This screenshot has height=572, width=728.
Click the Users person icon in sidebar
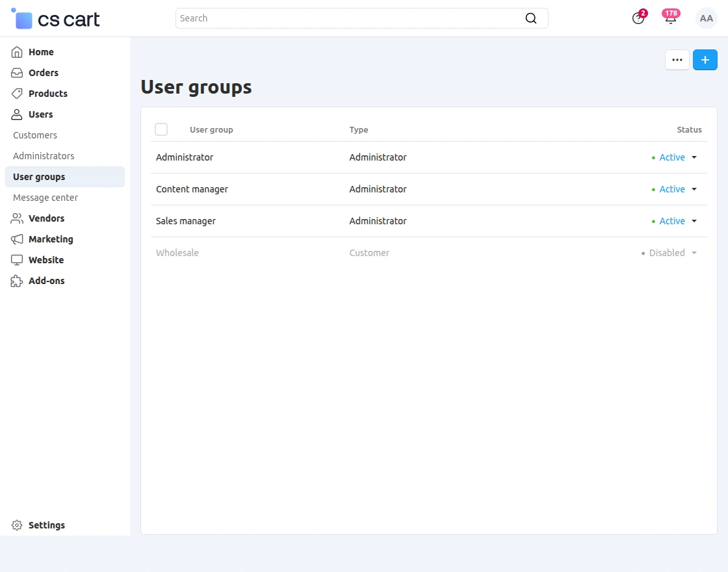pos(17,114)
